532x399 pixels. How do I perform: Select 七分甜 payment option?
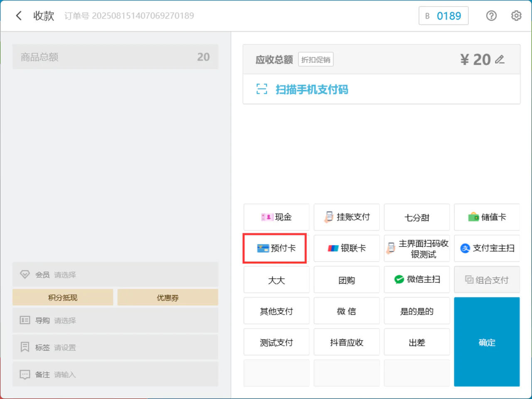click(417, 217)
